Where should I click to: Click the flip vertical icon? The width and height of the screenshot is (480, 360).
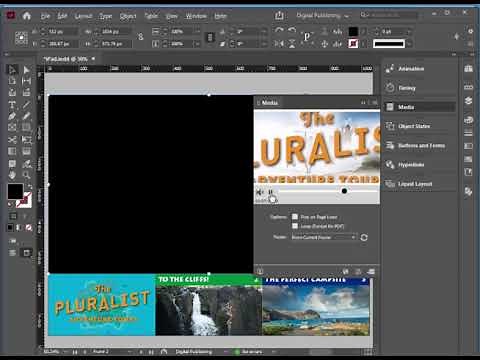point(292,44)
